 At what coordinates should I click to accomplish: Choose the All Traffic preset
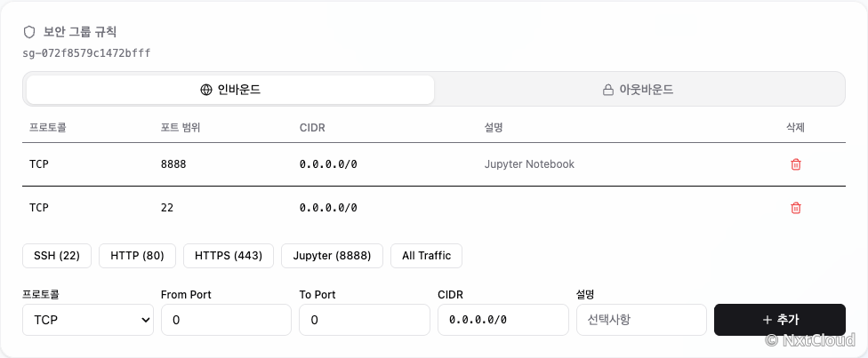(426, 256)
